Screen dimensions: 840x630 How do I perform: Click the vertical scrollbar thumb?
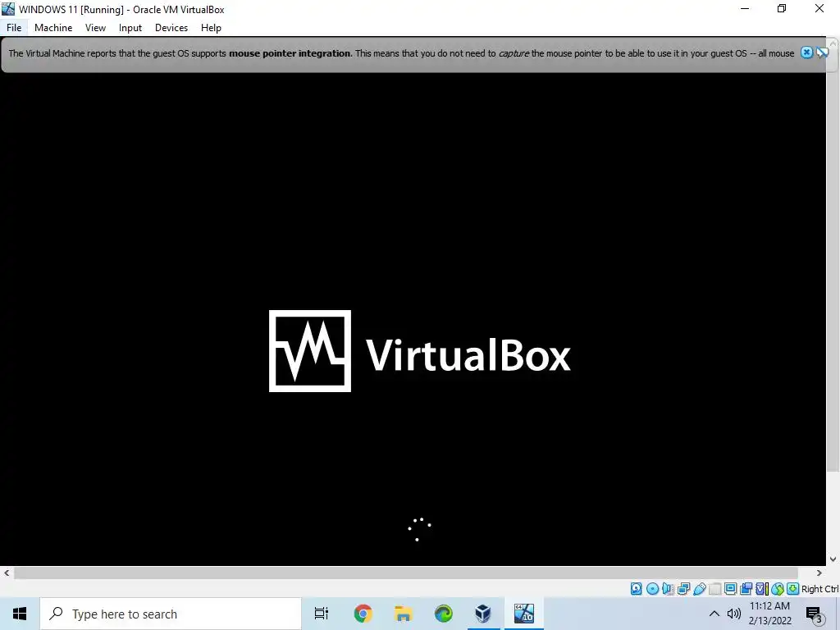tap(833, 260)
